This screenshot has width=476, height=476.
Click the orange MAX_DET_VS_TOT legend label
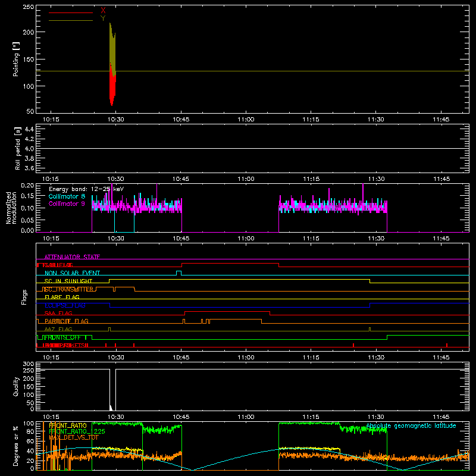pyautogui.click(x=73, y=437)
